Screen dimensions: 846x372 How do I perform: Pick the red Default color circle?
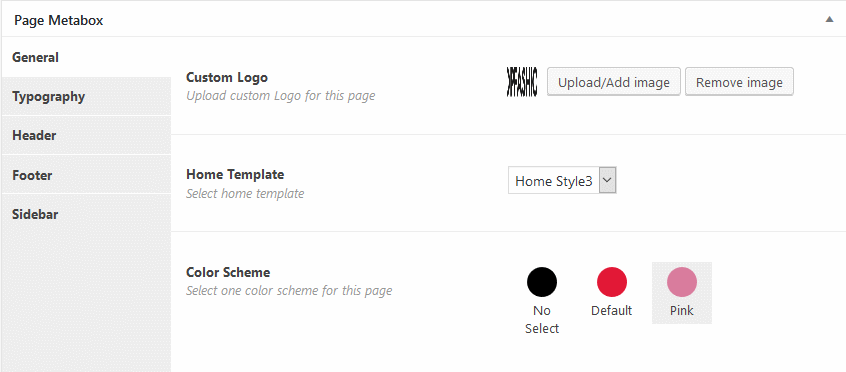612,282
